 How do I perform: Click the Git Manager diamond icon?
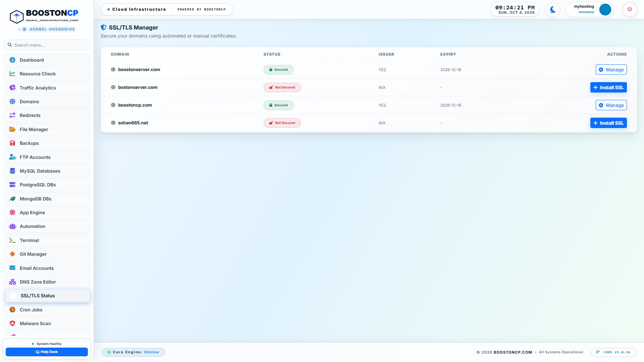12,254
